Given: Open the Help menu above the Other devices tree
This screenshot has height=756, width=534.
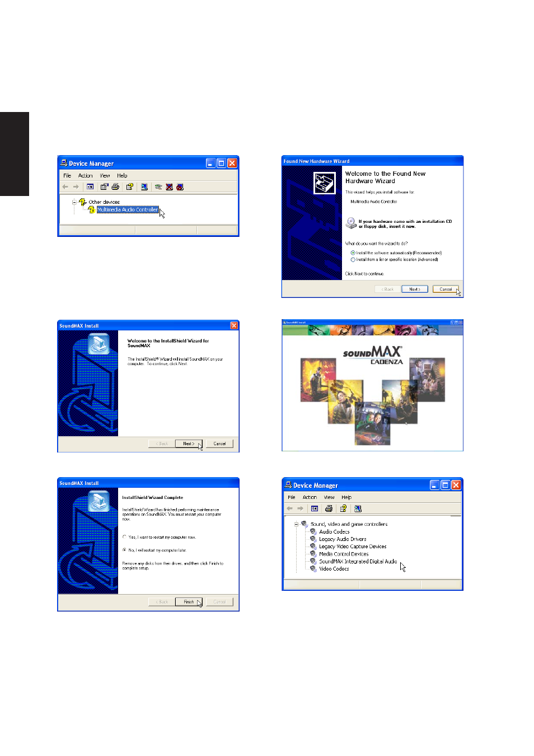Looking at the screenshot, I should [x=122, y=176].
